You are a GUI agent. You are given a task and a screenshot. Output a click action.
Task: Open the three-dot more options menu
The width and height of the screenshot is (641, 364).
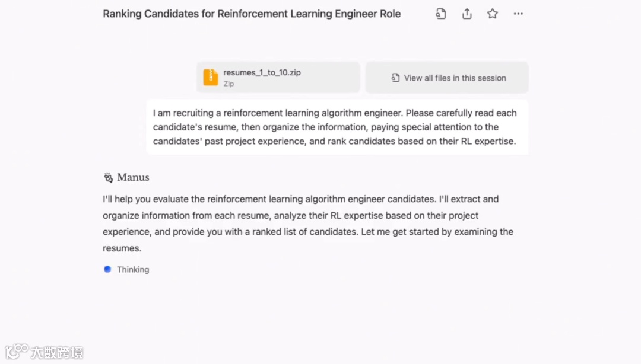[518, 14]
